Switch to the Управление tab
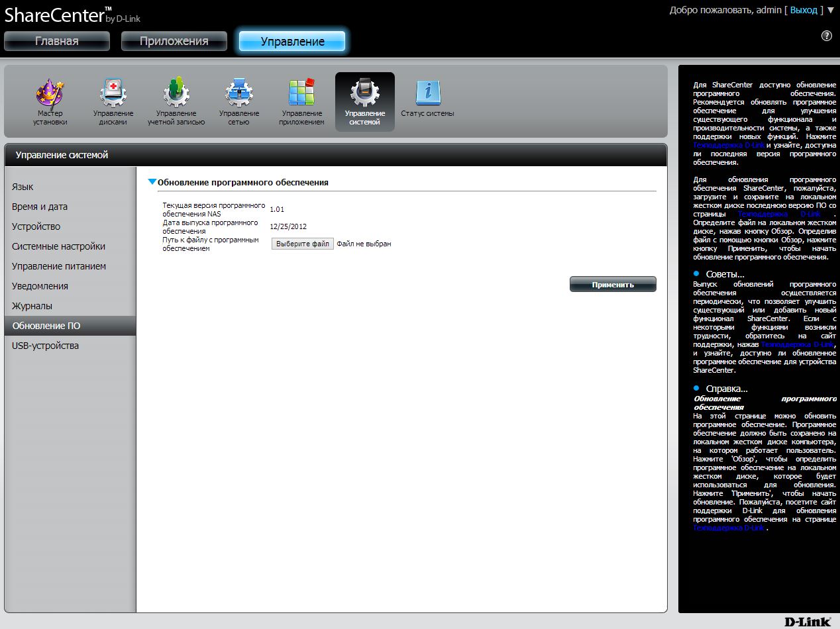Viewport: 840px width, 629px height. (292, 41)
